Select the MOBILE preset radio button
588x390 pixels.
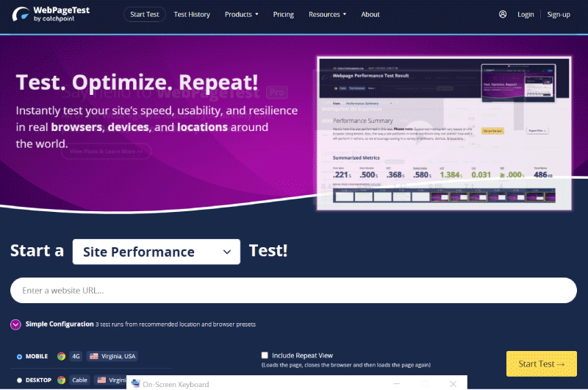pyautogui.click(x=20, y=357)
